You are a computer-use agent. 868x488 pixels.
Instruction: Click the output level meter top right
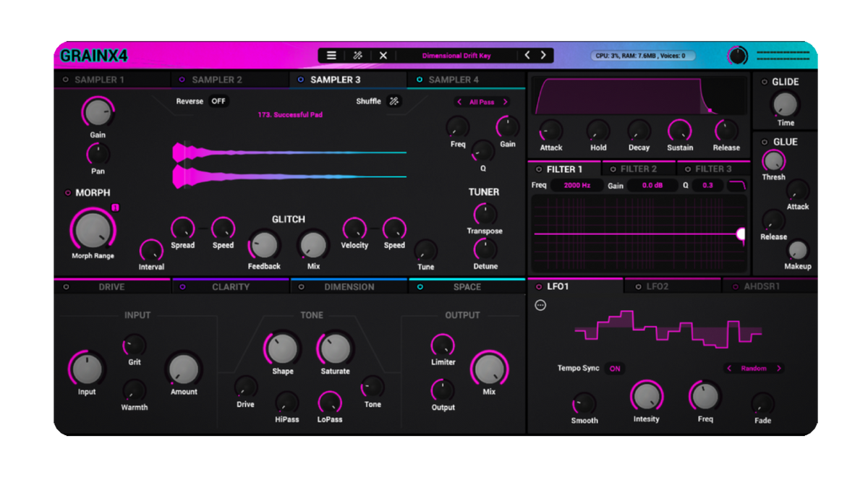[x=783, y=55]
